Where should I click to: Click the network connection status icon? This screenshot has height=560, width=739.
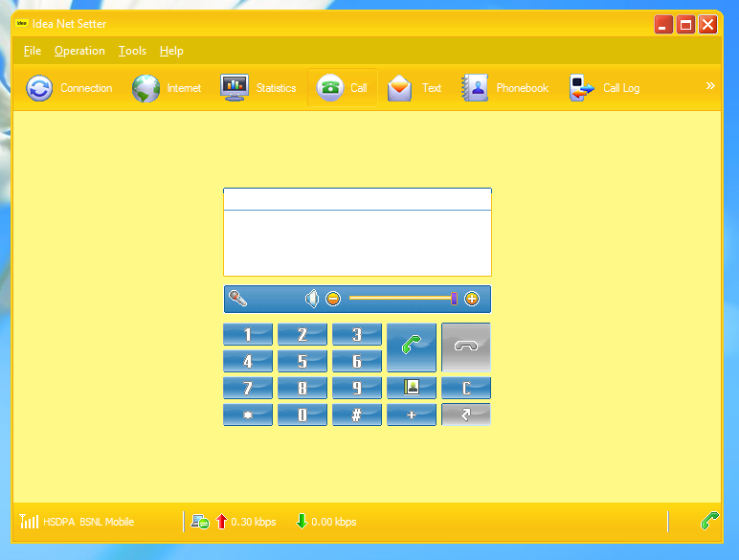(200, 522)
